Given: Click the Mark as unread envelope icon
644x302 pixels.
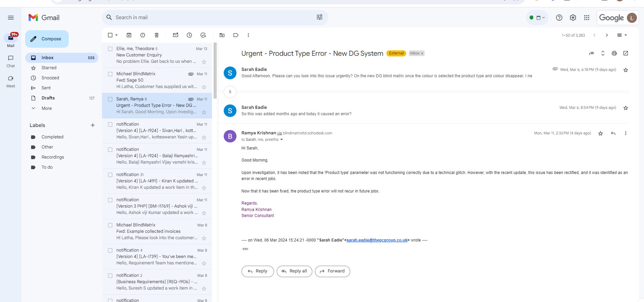Looking at the screenshot, I should click(175, 35).
